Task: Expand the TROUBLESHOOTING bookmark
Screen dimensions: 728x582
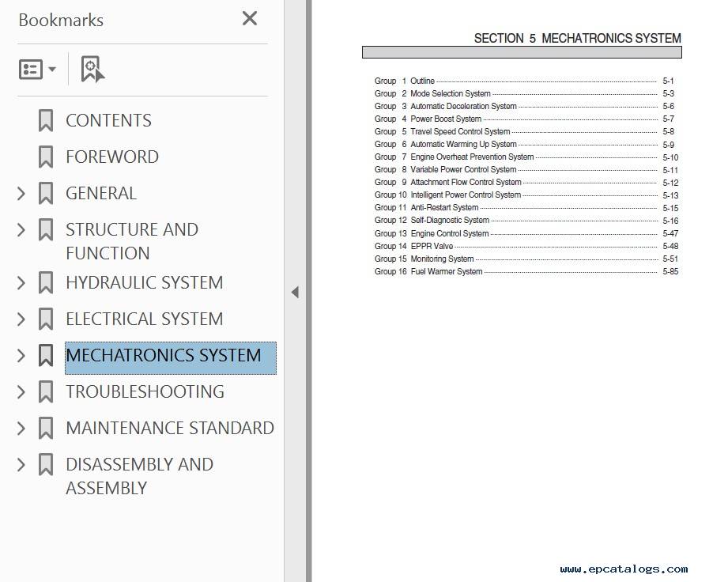Action: pyautogui.click(x=21, y=391)
